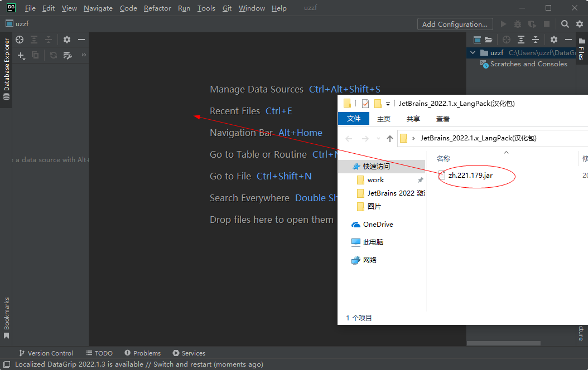Select zh.221.179.jar file
Screen dimensions: 588x370
pyautogui.click(x=466, y=176)
